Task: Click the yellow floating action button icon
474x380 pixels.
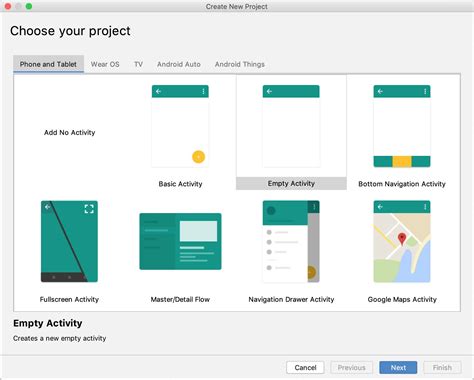Action: pyautogui.click(x=198, y=157)
